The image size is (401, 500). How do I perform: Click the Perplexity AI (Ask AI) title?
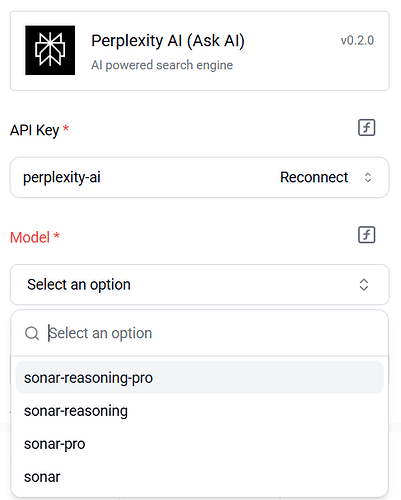click(x=168, y=41)
